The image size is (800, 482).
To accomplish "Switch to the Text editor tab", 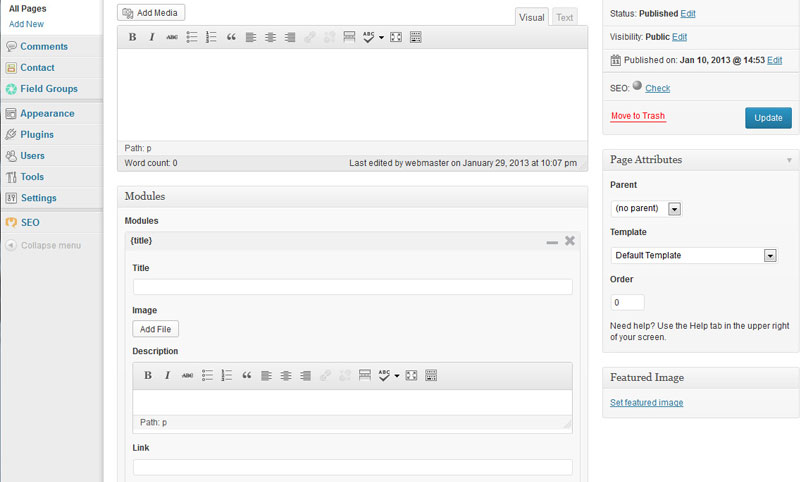I will point(565,17).
